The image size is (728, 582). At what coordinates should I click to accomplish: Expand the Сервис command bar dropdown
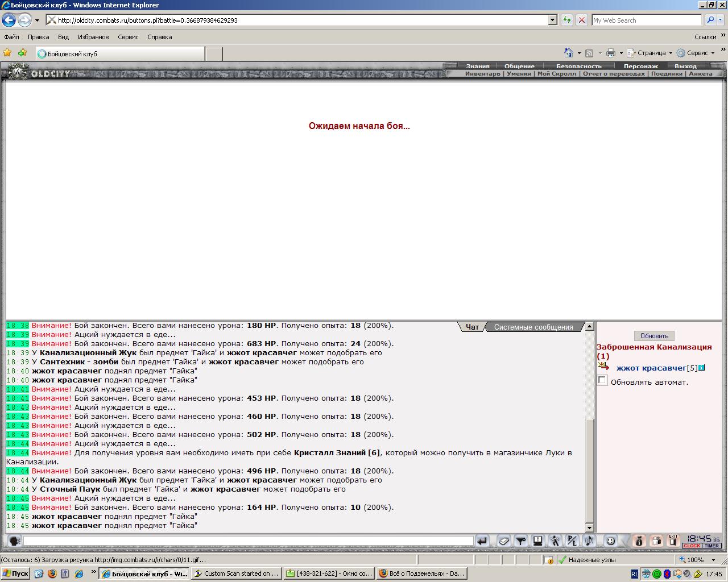point(713,53)
